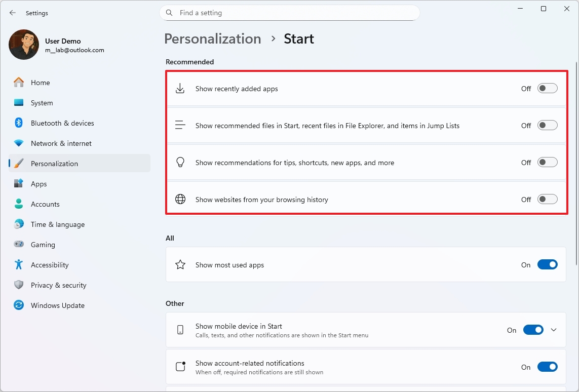Open Gaming settings
Screen dimensions: 579x392
tap(43, 244)
